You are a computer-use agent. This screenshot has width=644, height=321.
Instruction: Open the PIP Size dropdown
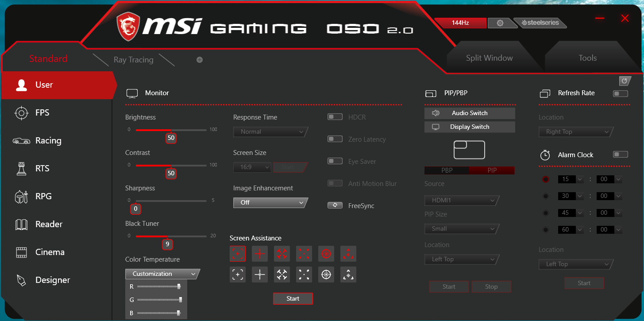coord(462,229)
